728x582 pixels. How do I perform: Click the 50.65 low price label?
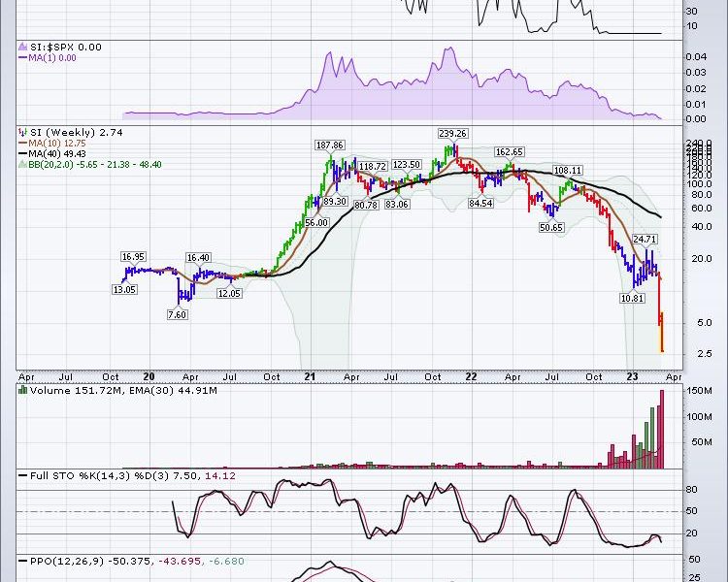pos(551,227)
